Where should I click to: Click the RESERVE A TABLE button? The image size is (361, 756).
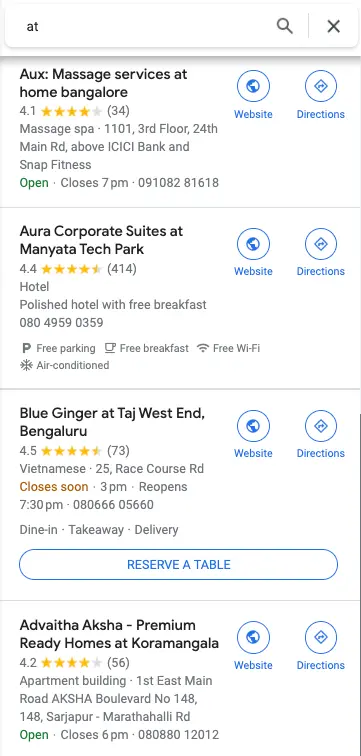click(178, 564)
